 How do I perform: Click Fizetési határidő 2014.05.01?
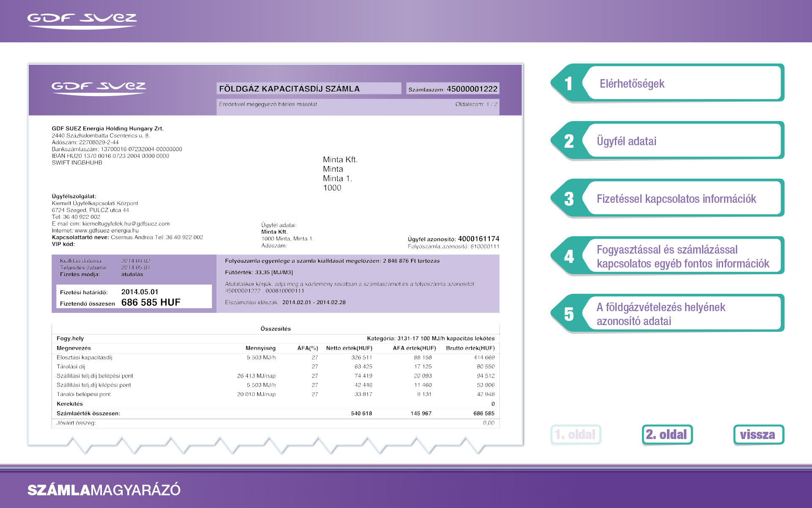(109, 292)
